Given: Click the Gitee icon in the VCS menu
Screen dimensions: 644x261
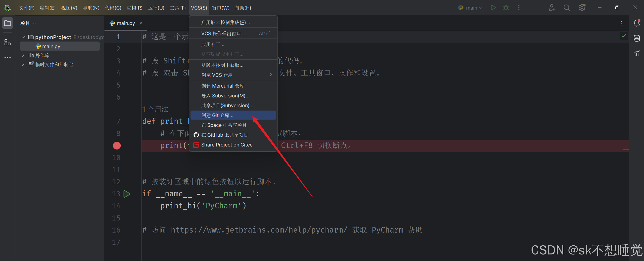Looking at the screenshot, I should pos(196,145).
